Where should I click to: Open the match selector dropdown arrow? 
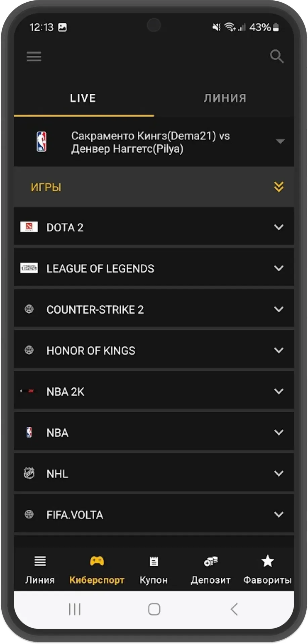click(280, 141)
